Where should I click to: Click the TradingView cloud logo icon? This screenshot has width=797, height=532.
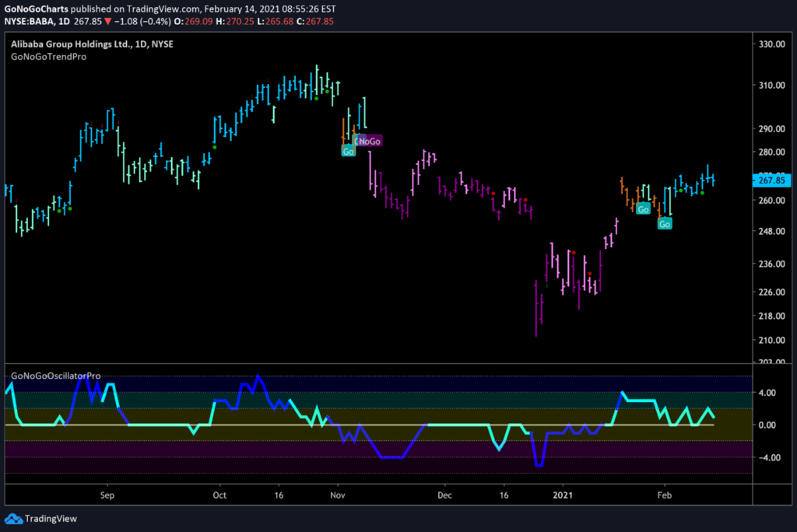coord(14,519)
